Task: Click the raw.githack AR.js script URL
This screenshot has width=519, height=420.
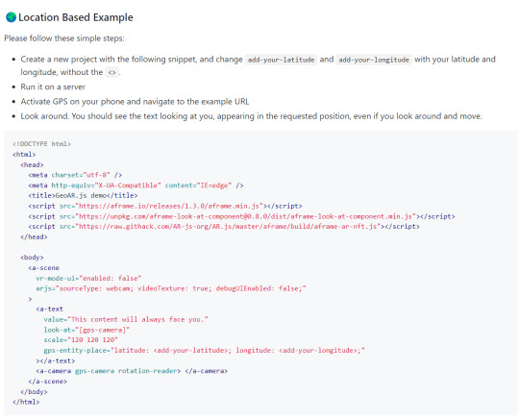Action: pyautogui.click(x=228, y=227)
